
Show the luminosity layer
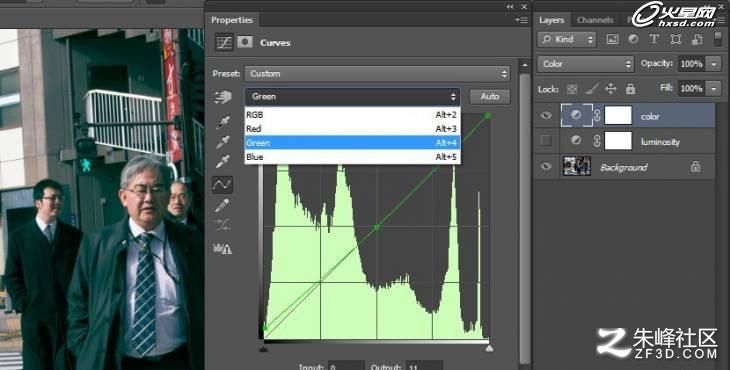pyautogui.click(x=546, y=141)
